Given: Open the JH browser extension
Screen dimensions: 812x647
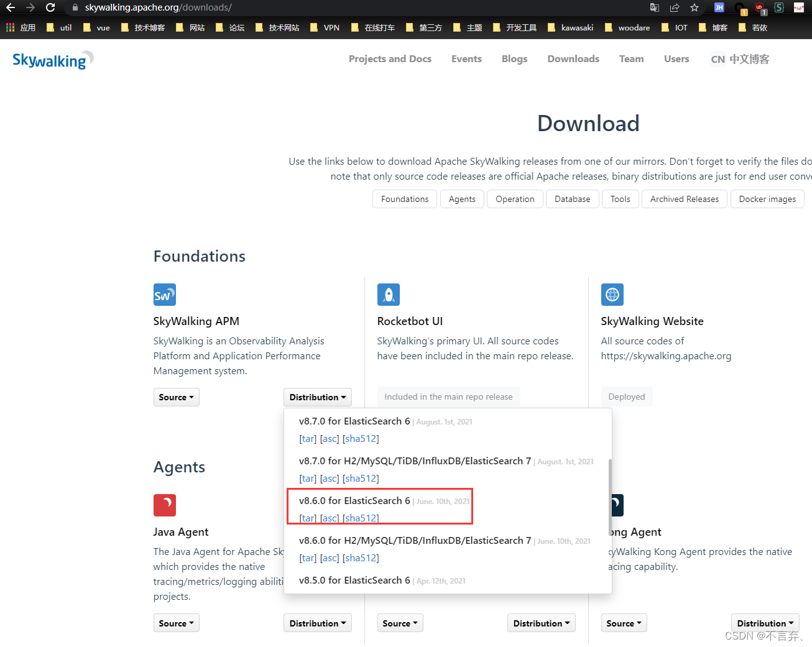Looking at the screenshot, I should pyautogui.click(x=719, y=7).
